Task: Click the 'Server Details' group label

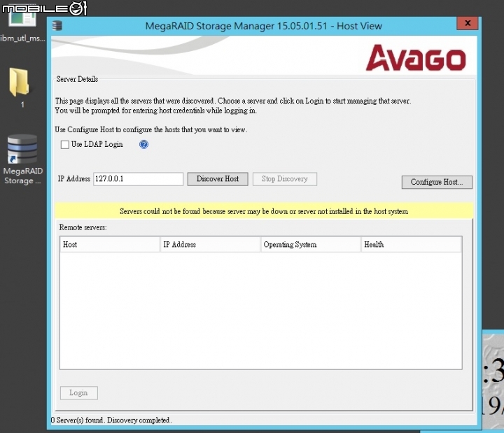Action: (77, 79)
